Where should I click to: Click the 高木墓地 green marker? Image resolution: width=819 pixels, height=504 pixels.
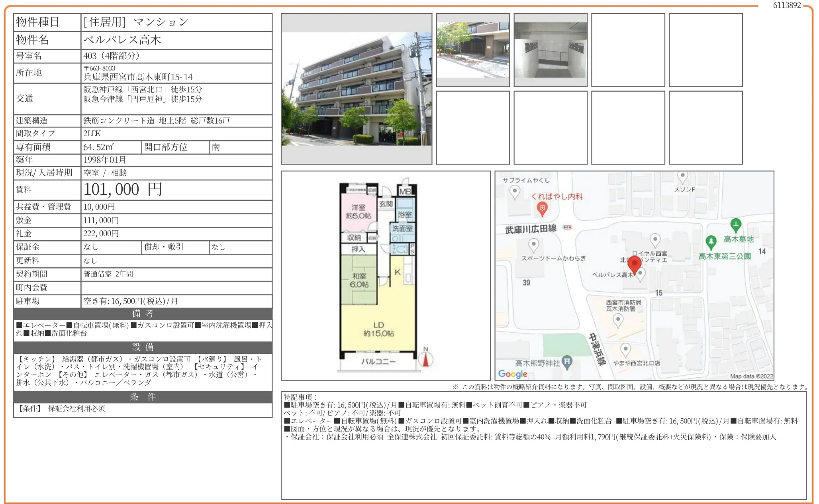(736, 225)
